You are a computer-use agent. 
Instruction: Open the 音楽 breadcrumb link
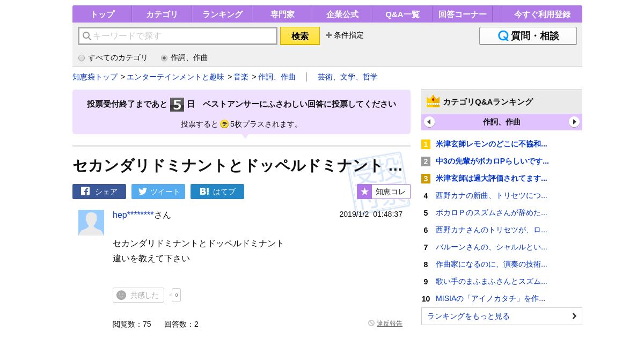tap(241, 77)
